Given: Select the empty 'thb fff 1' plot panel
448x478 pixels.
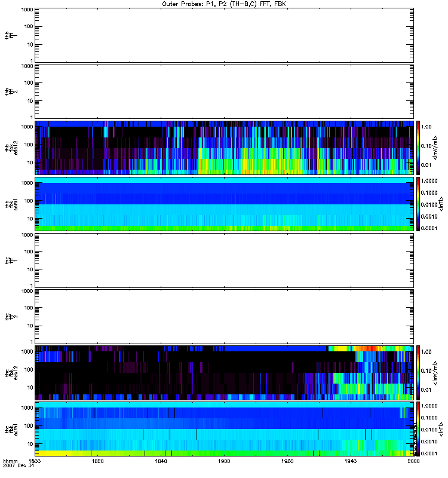Looking at the screenshot, I should 225,35.
